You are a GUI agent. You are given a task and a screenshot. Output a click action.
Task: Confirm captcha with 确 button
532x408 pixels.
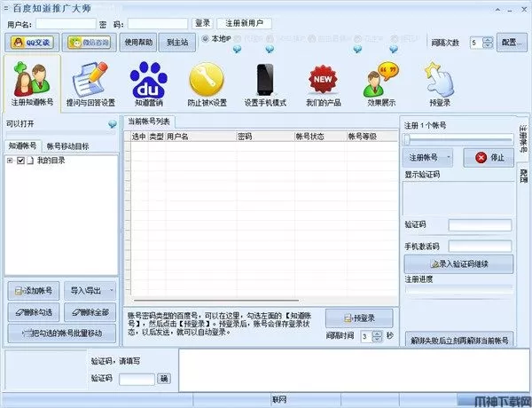pos(164,379)
